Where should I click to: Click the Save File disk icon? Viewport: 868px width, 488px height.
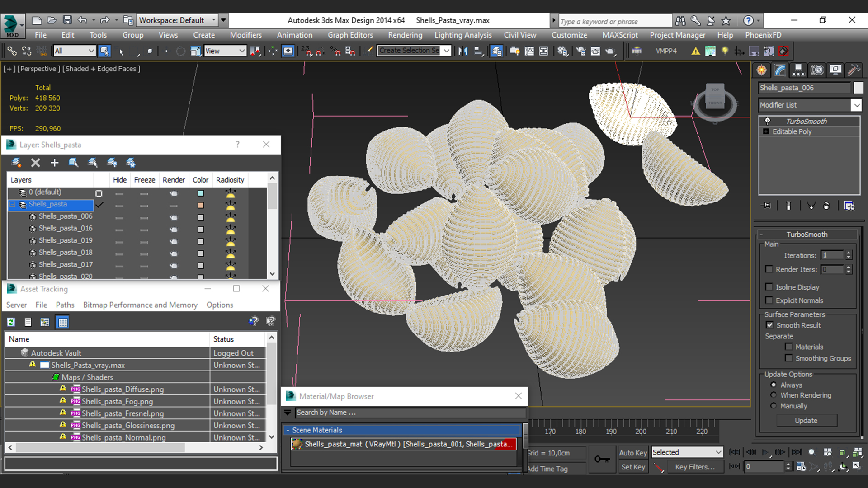[67, 20]
